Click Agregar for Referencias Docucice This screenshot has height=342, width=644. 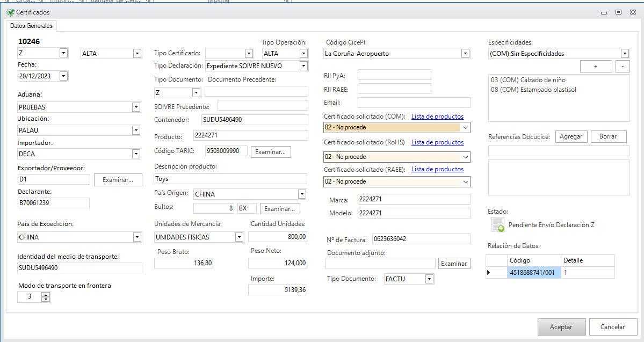click(571, 136)
